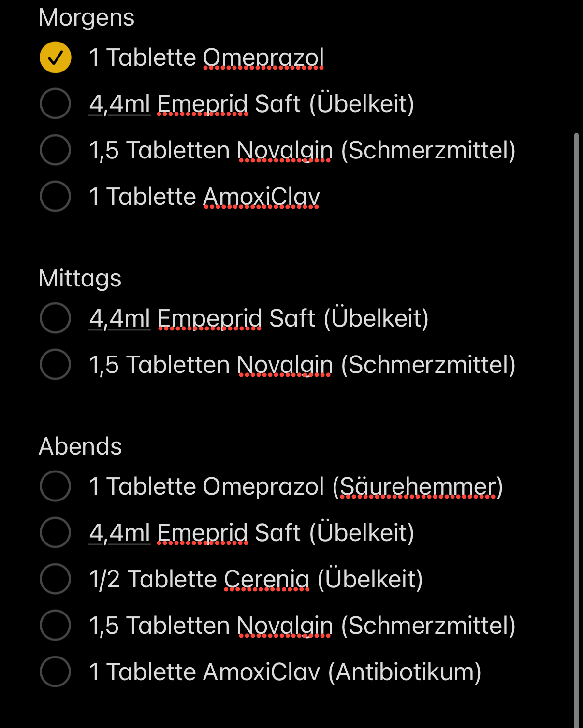This screenshot has width=583, height=728.
Task: Mark morning Novalgin tablets as done
Action: (56, 150)
